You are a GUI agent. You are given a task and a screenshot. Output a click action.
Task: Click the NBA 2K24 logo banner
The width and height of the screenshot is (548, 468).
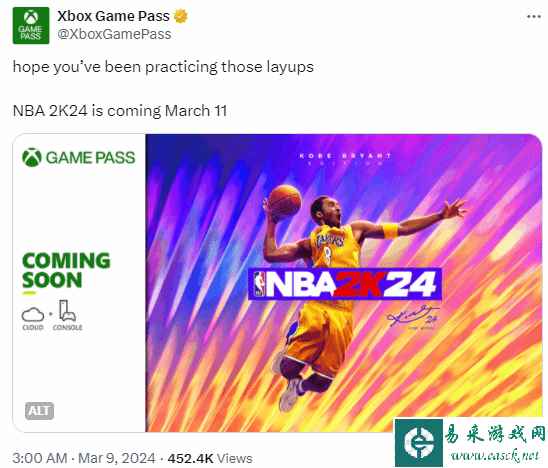click(x=345, y=283)
